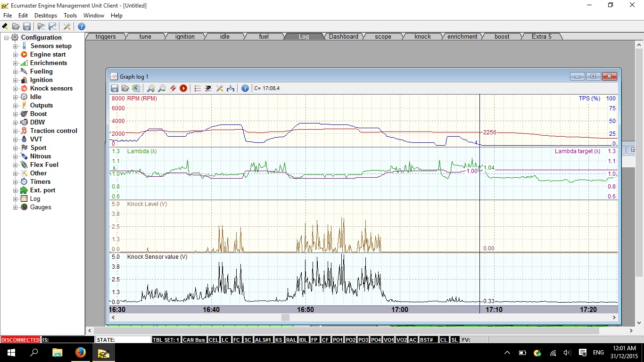Open the Tools menu
644x362 pixels.
pos(70,16)
